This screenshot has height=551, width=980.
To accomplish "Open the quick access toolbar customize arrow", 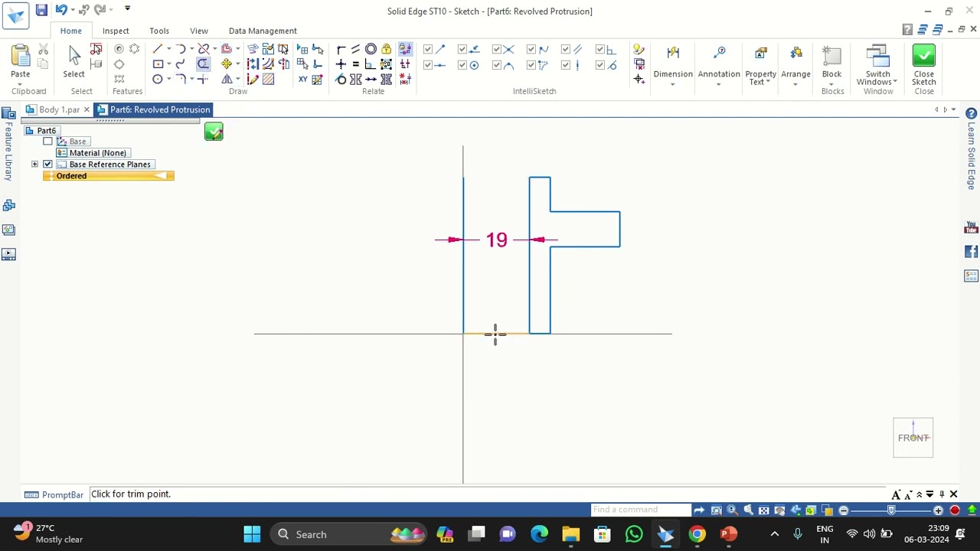I will click(127, 9).
